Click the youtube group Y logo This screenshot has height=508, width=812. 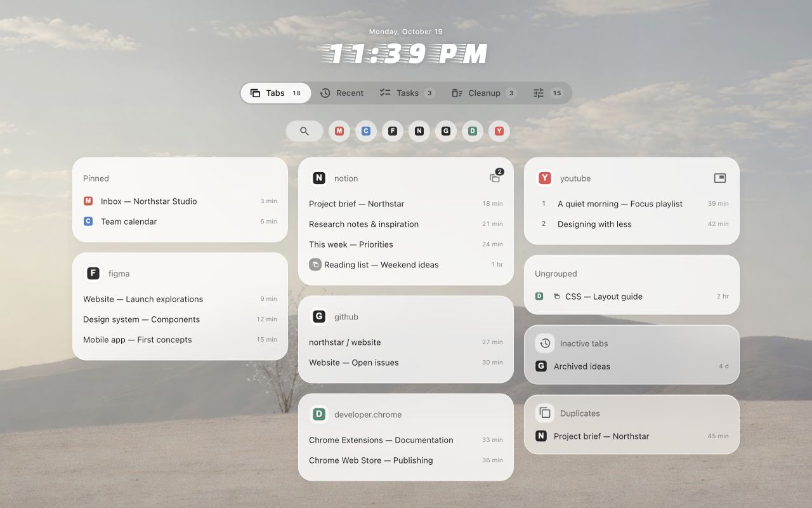545,178
